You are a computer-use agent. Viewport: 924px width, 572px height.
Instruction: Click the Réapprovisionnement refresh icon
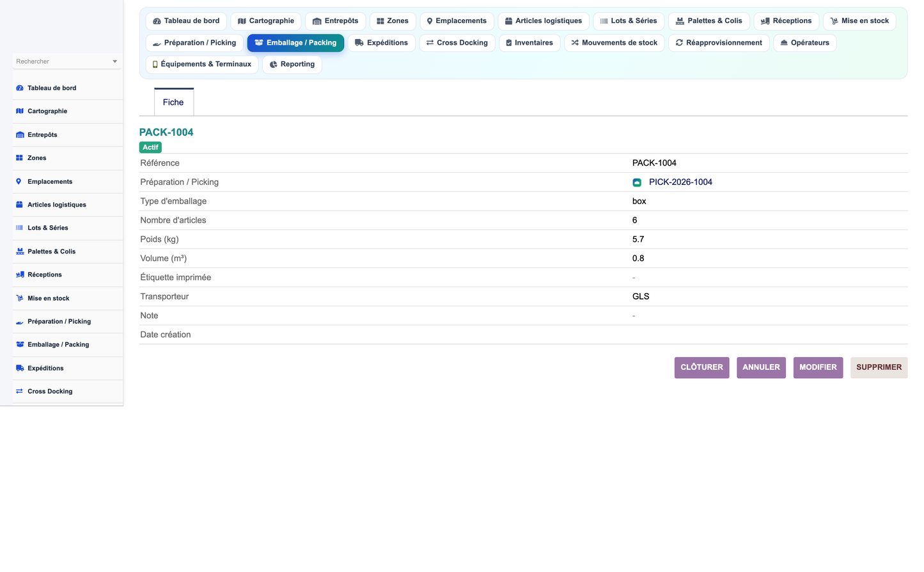[x=679, y=43]
